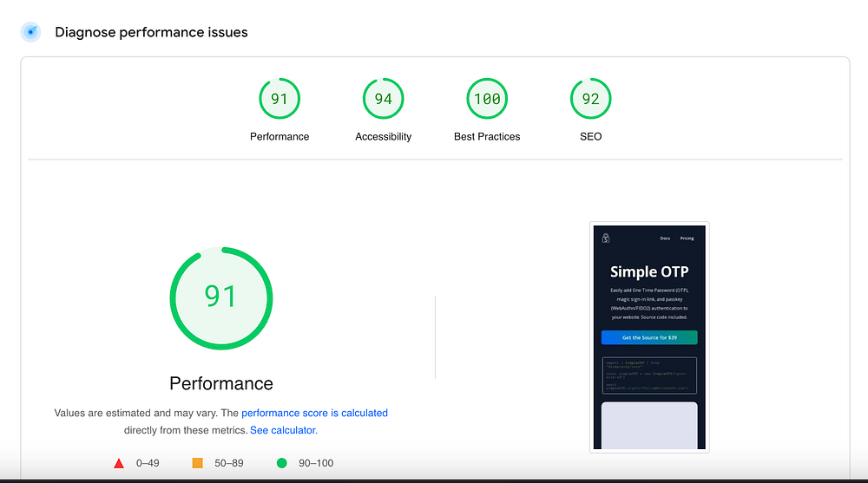Click the Simple OTP logo icon in preview

coord(606,238)
